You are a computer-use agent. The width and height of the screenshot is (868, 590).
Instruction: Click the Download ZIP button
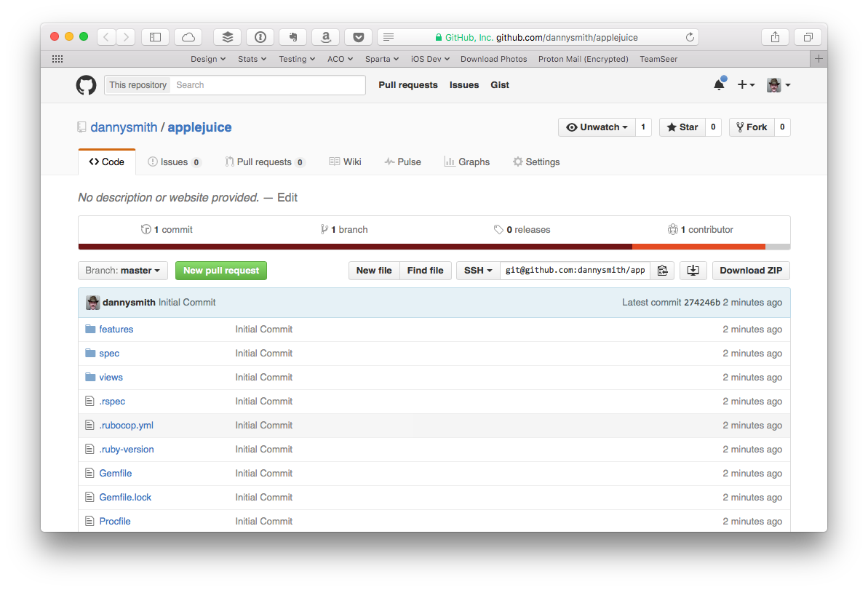pos(751,271)
